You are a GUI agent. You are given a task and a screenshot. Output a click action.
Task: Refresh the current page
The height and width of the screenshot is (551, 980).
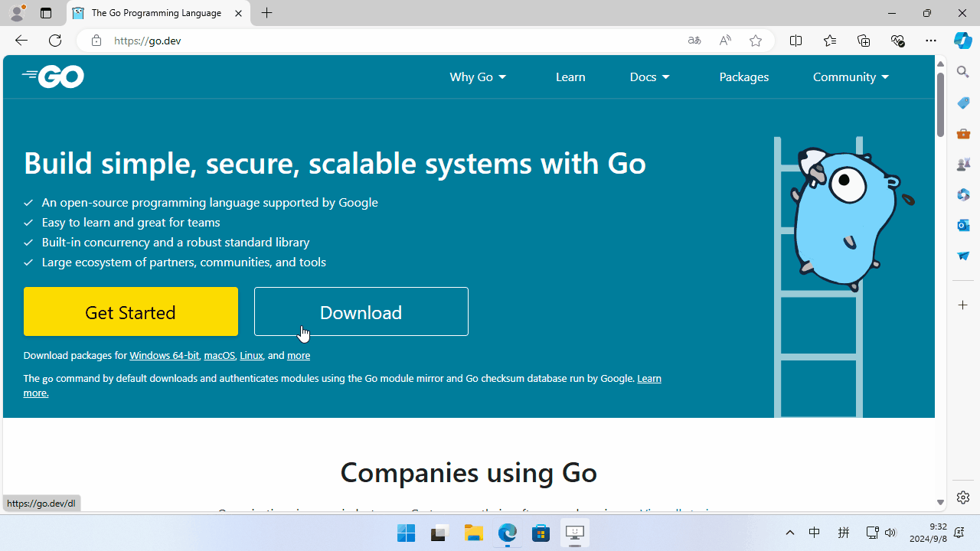(54, 40)
